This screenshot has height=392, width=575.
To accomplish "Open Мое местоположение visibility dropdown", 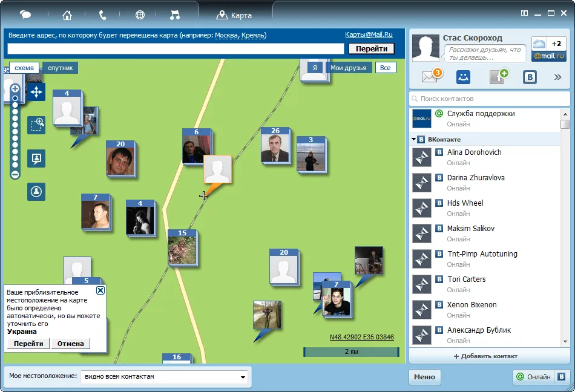I will [x=164, y=377].
